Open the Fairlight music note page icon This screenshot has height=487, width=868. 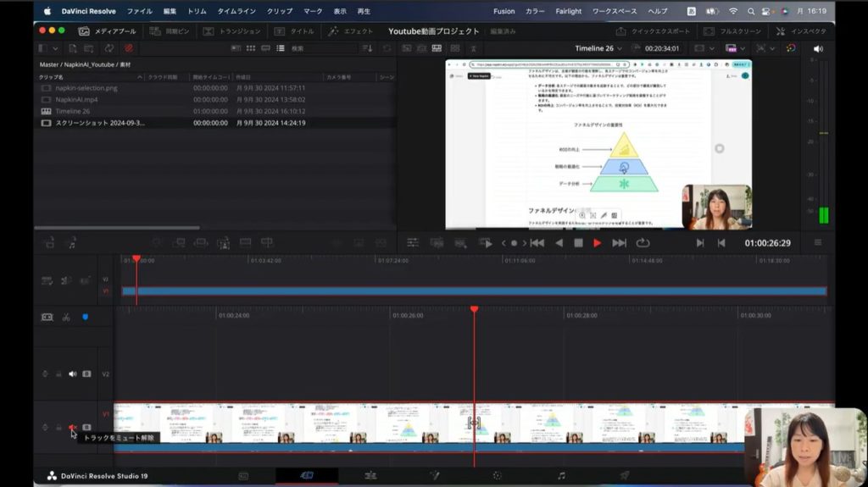click(561, 476)
